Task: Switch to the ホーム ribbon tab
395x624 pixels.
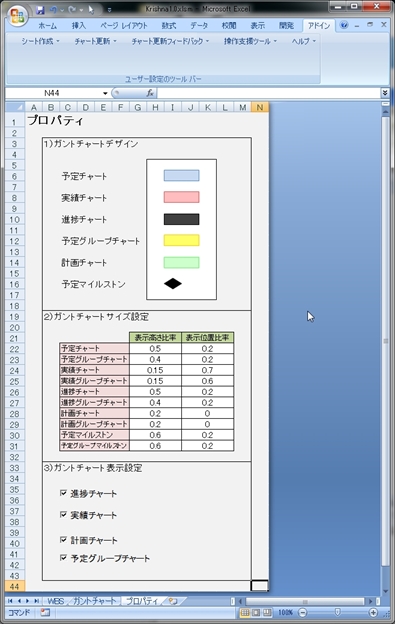Action: pyautogui.click(x=47, y=25)
